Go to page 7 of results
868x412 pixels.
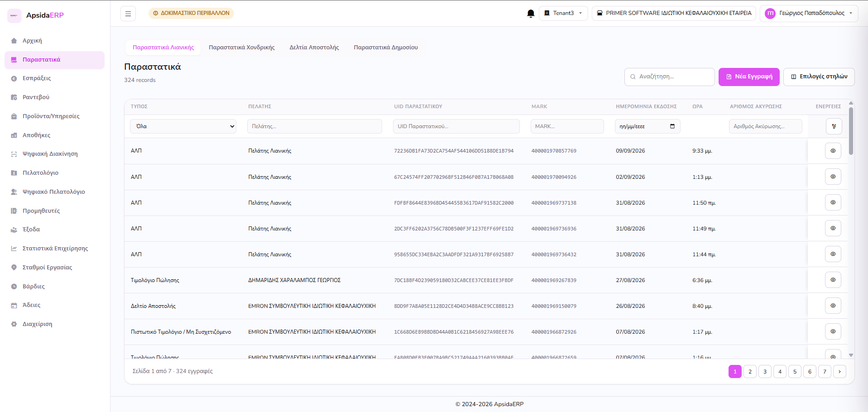pos(825,372)
